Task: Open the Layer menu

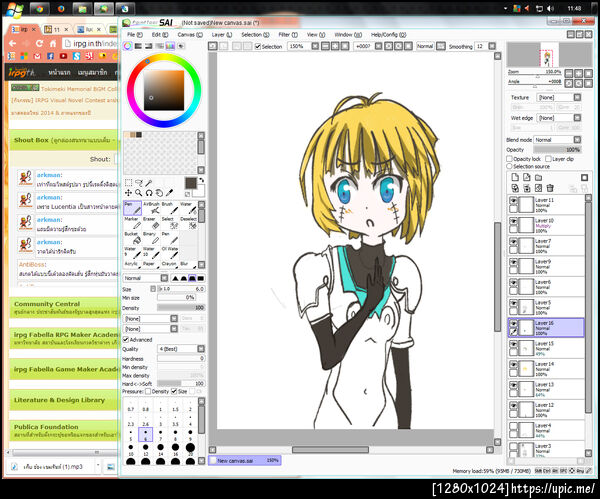Action: [222, 35]
